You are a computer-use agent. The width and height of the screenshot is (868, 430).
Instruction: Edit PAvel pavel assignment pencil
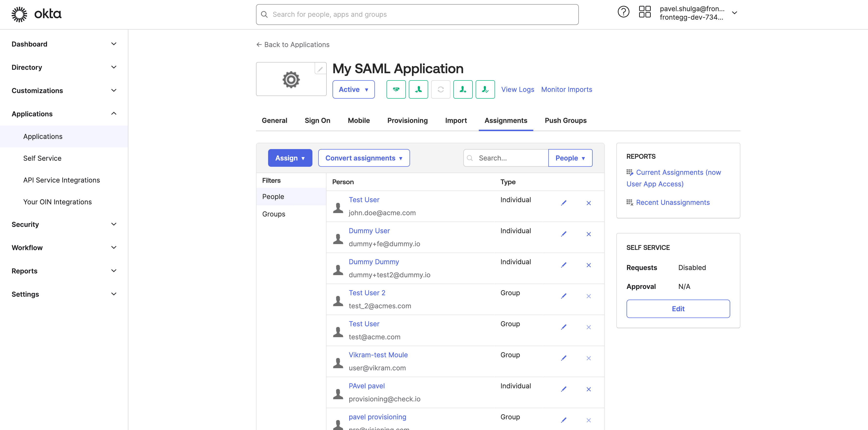[564, 389]
